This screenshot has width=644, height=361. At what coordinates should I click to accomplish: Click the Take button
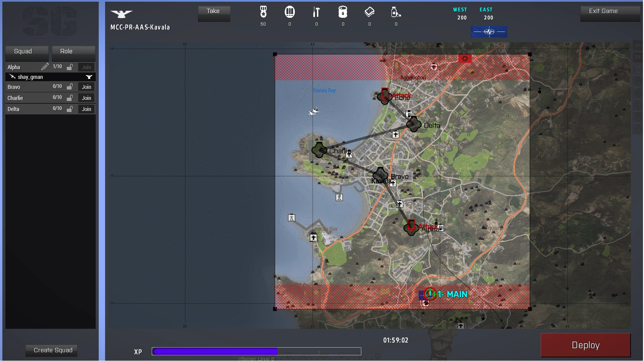click(x=214, y=13)
